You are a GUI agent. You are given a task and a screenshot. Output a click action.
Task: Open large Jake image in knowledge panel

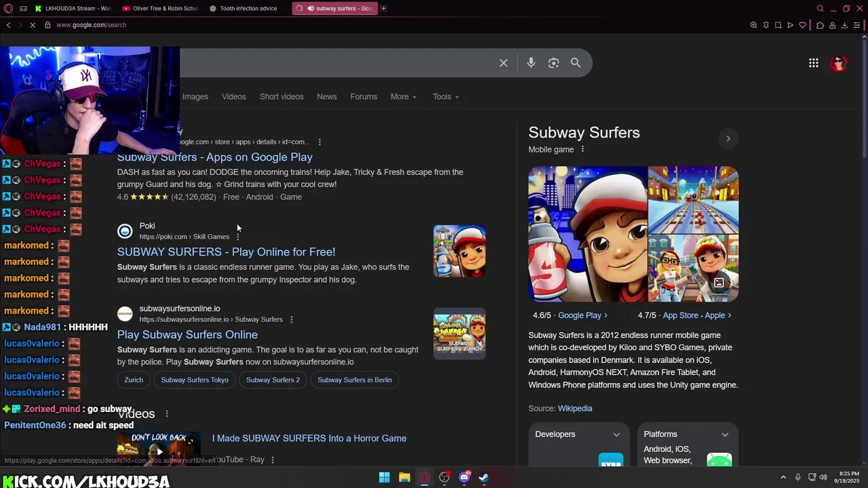[588, 234]
